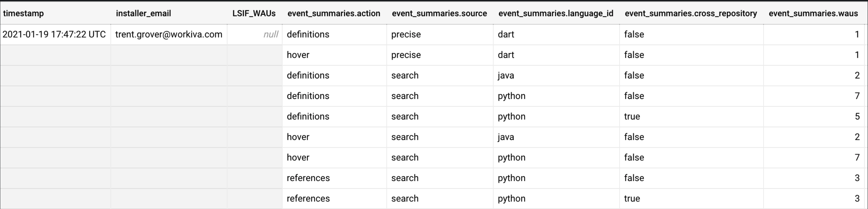Click the definitions cell in the first row

(x=308, y=34)
